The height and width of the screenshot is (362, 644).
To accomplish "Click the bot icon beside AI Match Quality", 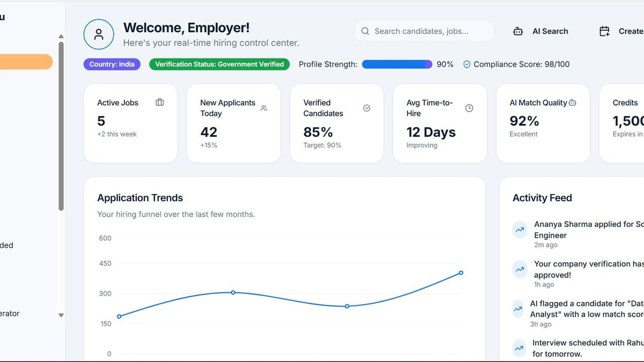I will pyautogui.click(x=572, y=102).
